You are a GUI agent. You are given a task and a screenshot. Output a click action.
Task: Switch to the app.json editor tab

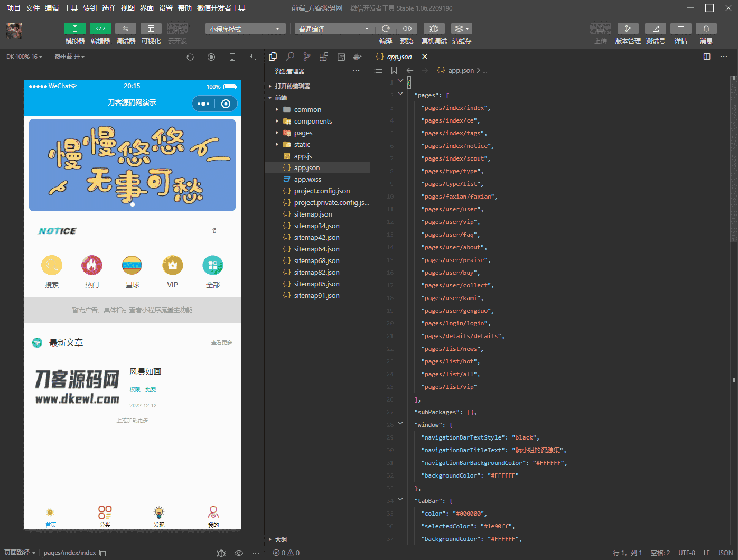coord(399,57)
